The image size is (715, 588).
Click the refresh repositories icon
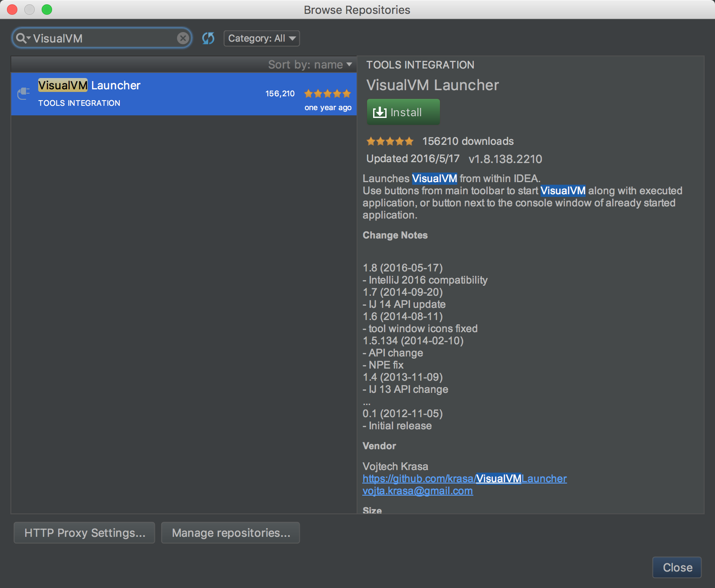208,38
